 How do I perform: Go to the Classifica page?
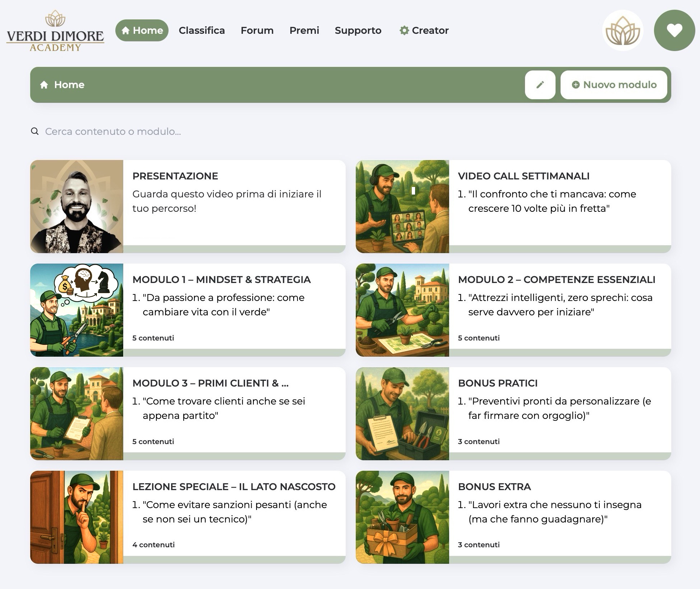tap(202, 30)
